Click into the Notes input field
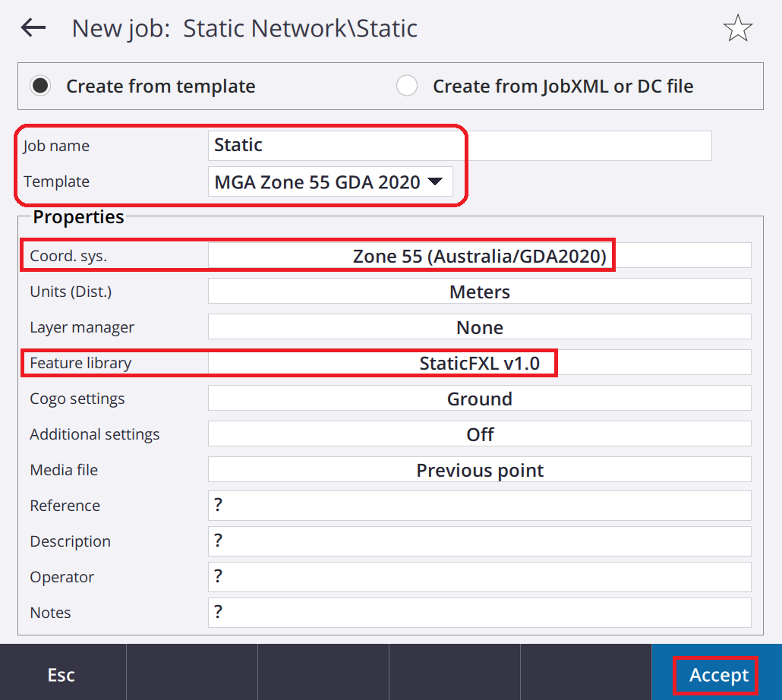 point(480,613)
